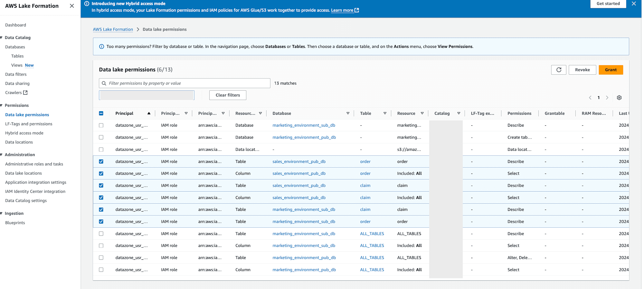Open Data lake locations under Administration
Image resolution: width=644 pixels, height=289 pixels.
[x=24, y=173]
